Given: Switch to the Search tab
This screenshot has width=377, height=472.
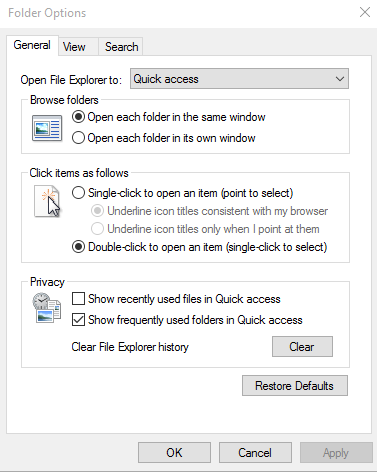Looking at the screenshot, I should [121, 47].
